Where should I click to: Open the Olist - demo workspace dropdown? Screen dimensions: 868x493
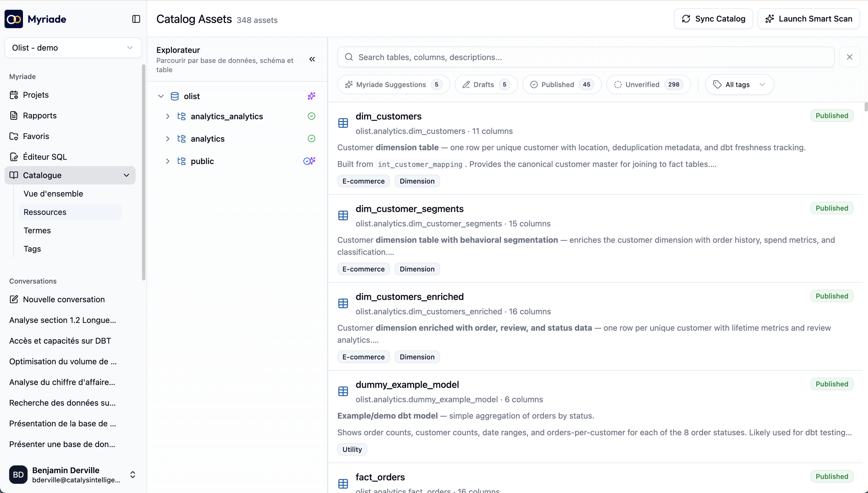point(73,48)
